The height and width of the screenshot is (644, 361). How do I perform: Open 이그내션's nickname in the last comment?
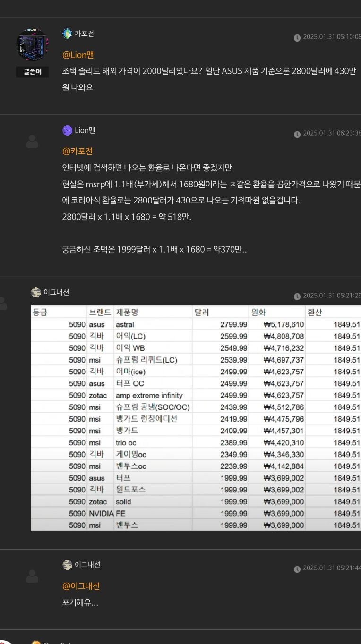[87, 565]
